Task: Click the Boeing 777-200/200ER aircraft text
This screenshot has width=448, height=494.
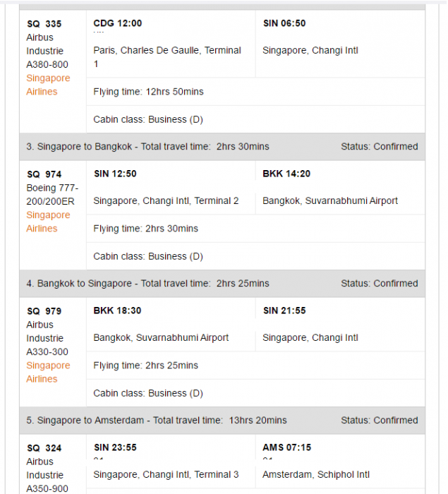Action: click(x=52, y=194)
